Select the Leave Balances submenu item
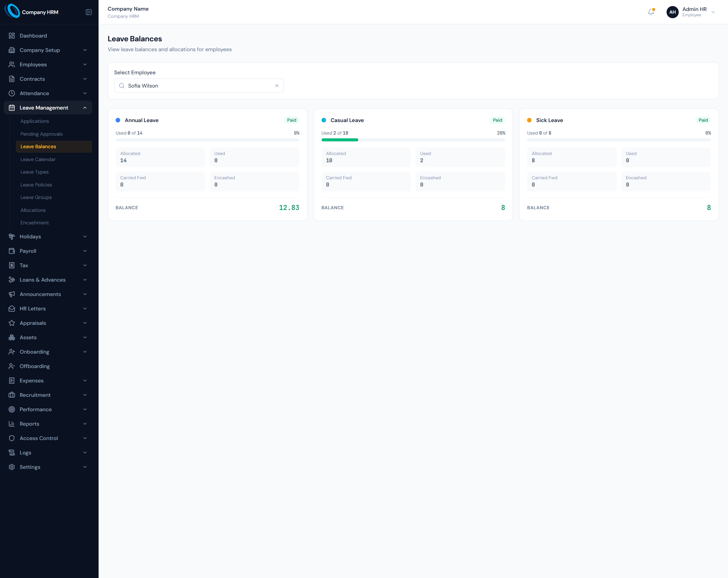 [54, 147]
